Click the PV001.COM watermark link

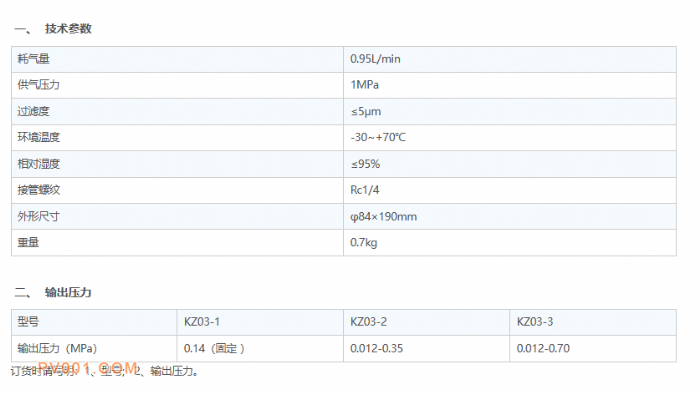[x=88, y=369]
